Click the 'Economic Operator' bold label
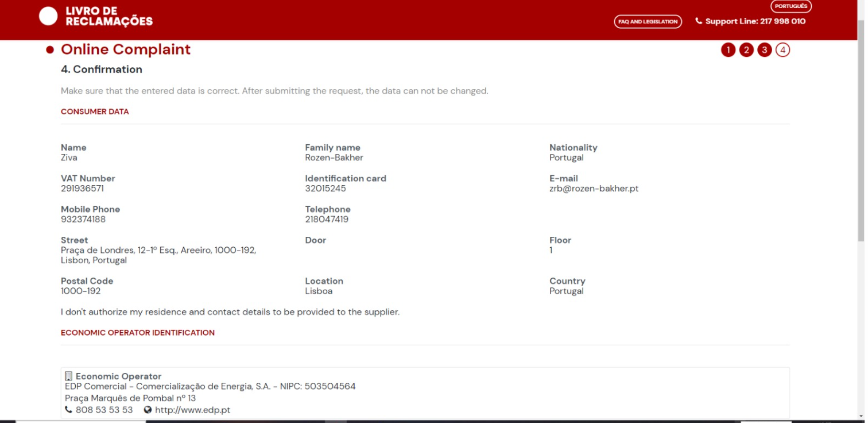The width and height of the screenshot is (868, 423). (119, 376)
